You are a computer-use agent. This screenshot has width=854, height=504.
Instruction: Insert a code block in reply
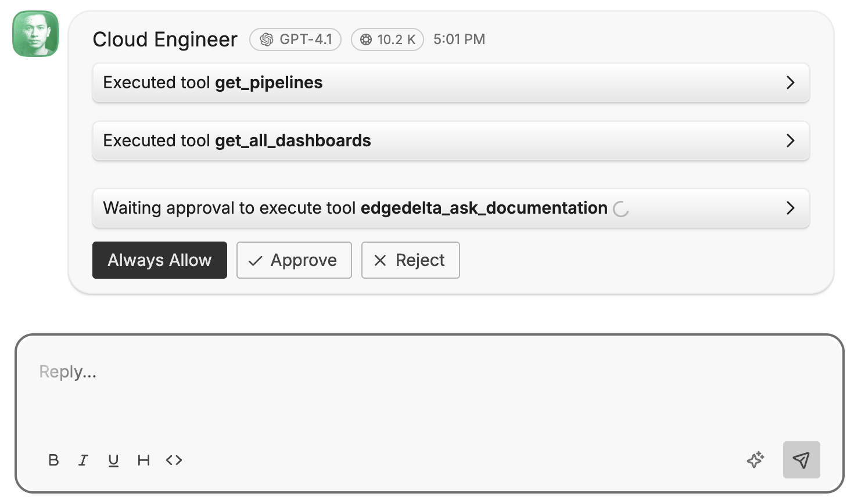point(174,460)
